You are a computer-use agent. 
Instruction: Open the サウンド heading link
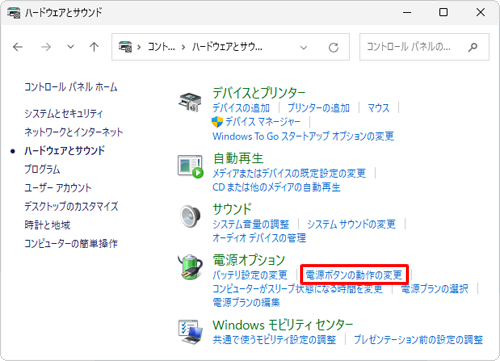pyautogui.click(x=232, y=209)
